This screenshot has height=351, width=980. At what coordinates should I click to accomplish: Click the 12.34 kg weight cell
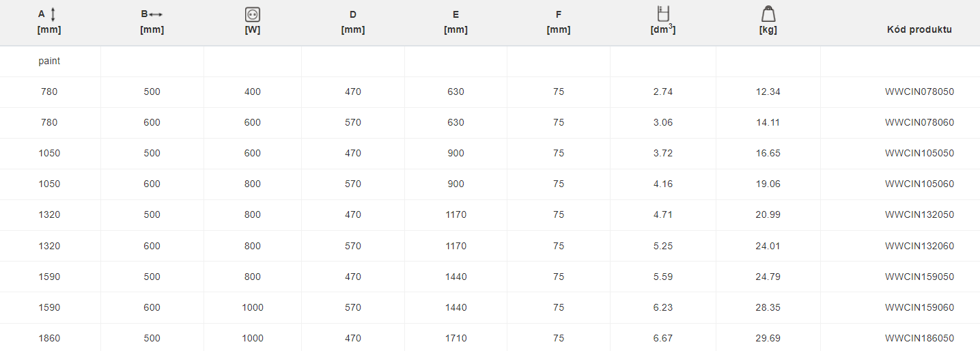point(768,92)
